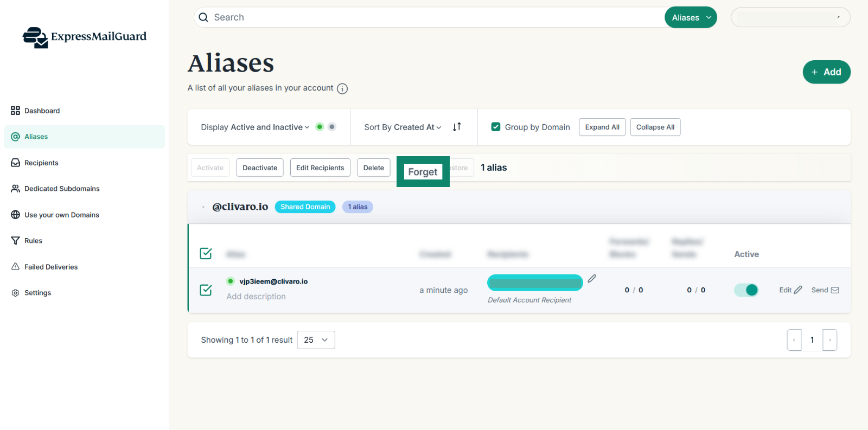Click the ExpressMailGuard logo
868x430 pixels.
[85, 37]
